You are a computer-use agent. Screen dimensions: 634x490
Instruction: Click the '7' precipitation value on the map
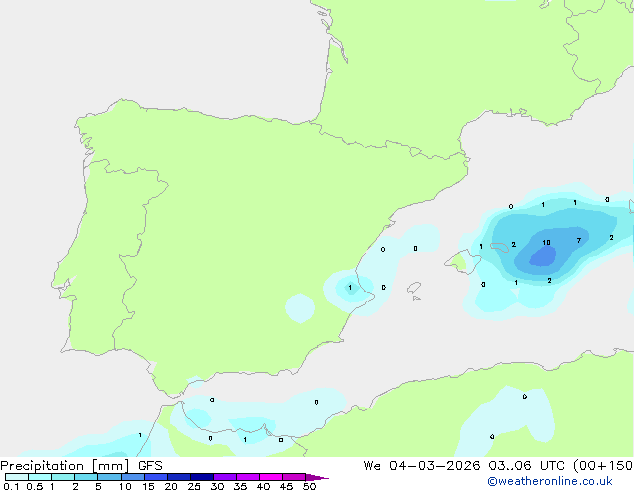pos(579,241)
